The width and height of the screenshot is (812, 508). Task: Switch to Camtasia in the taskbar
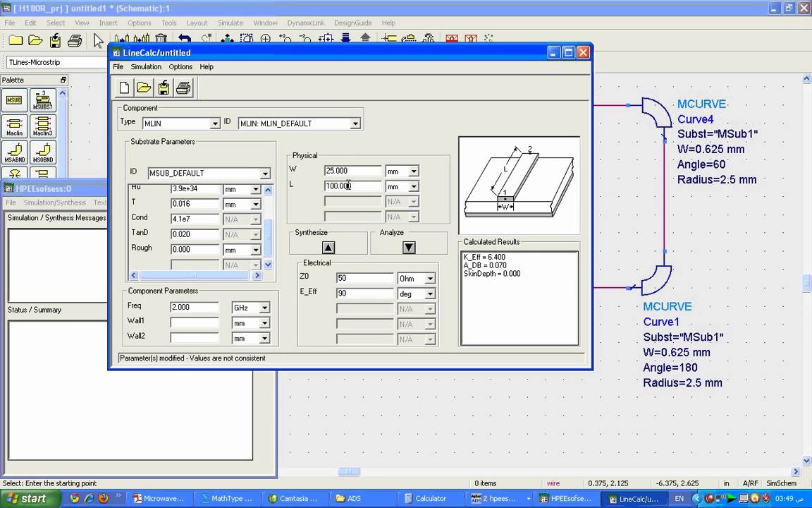click(293, 499)
